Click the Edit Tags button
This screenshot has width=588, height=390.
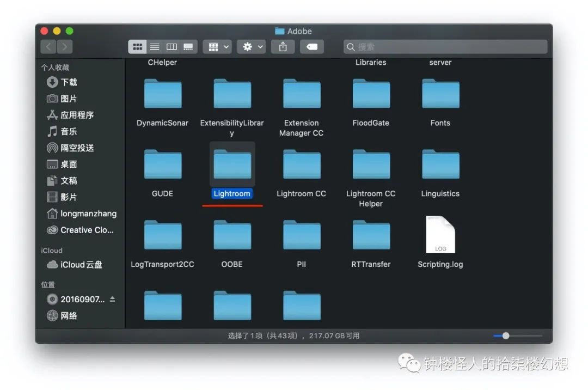(x=312, y=47)
